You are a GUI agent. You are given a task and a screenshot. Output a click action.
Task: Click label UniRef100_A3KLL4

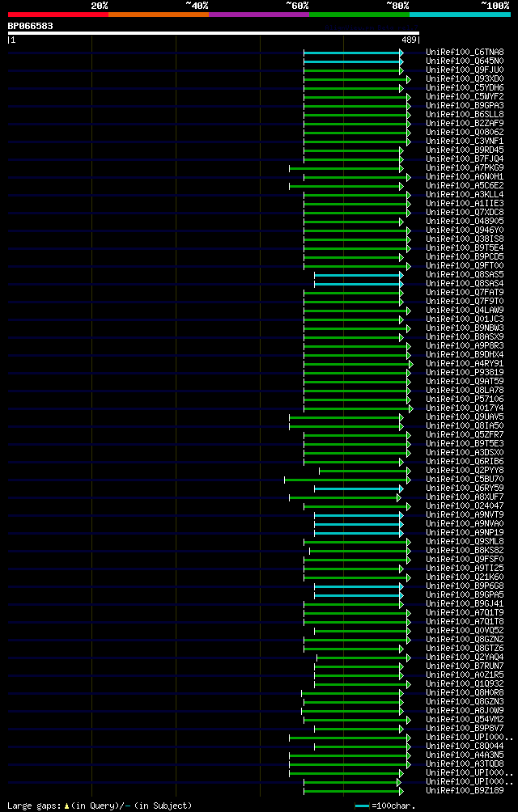464,194
